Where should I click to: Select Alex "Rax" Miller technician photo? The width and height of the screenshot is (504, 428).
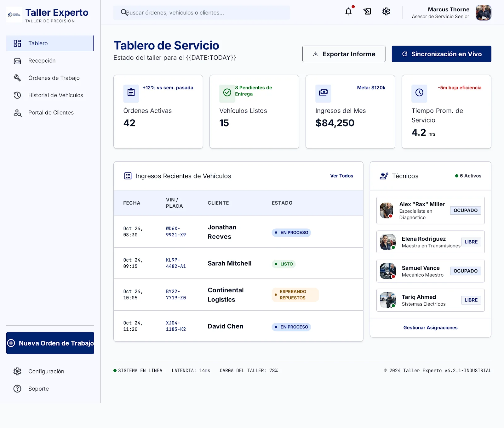click(387, 211)
